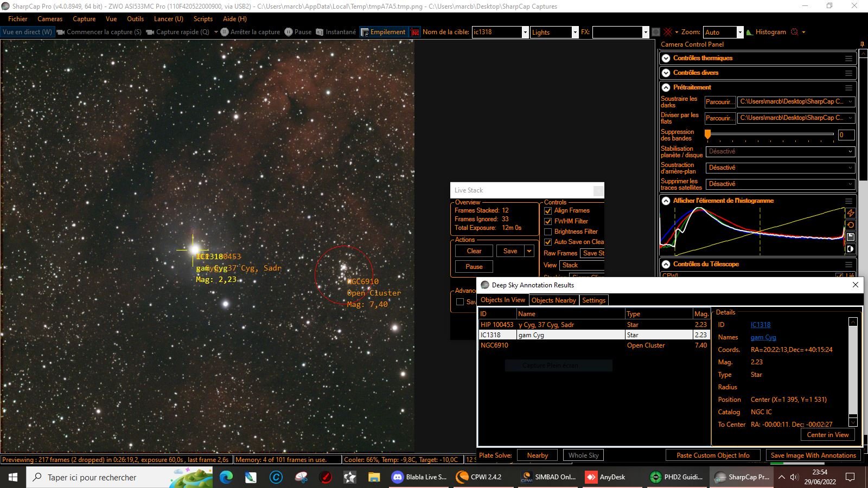Click the IC1318 link in Details

point(761,325)
